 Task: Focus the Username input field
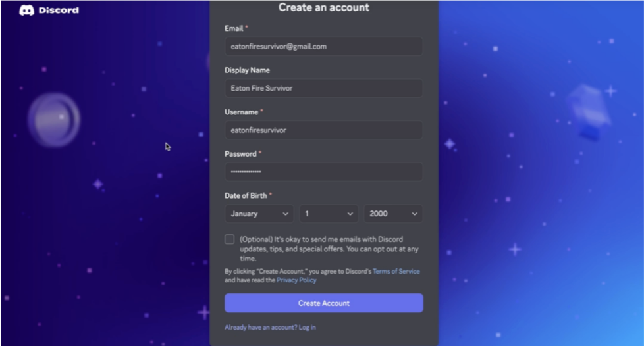click(323, 130)
